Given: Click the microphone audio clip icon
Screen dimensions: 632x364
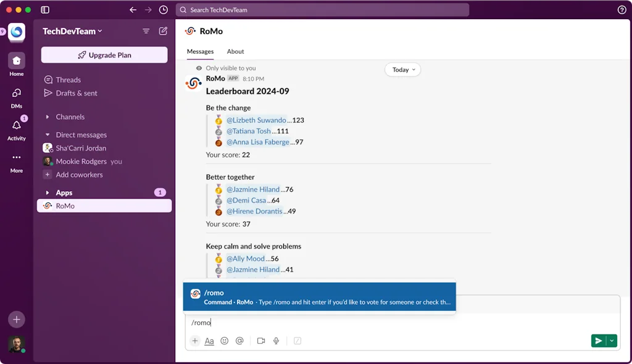Looking at the screenshot, I should coord(276,341).
